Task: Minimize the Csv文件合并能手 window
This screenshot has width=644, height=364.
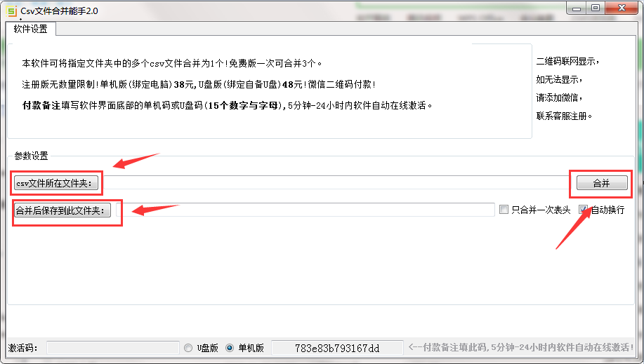Action: (577, 8)
